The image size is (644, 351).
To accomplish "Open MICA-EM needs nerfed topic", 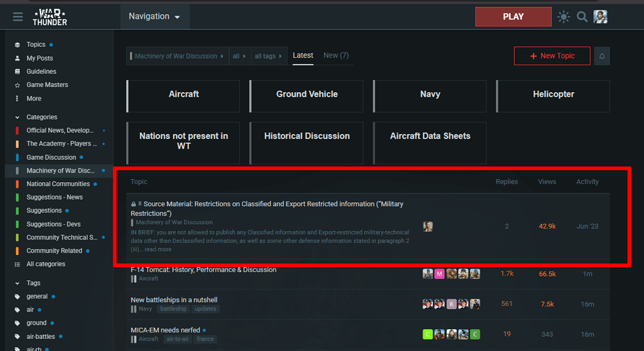I will tap(166, 330).
